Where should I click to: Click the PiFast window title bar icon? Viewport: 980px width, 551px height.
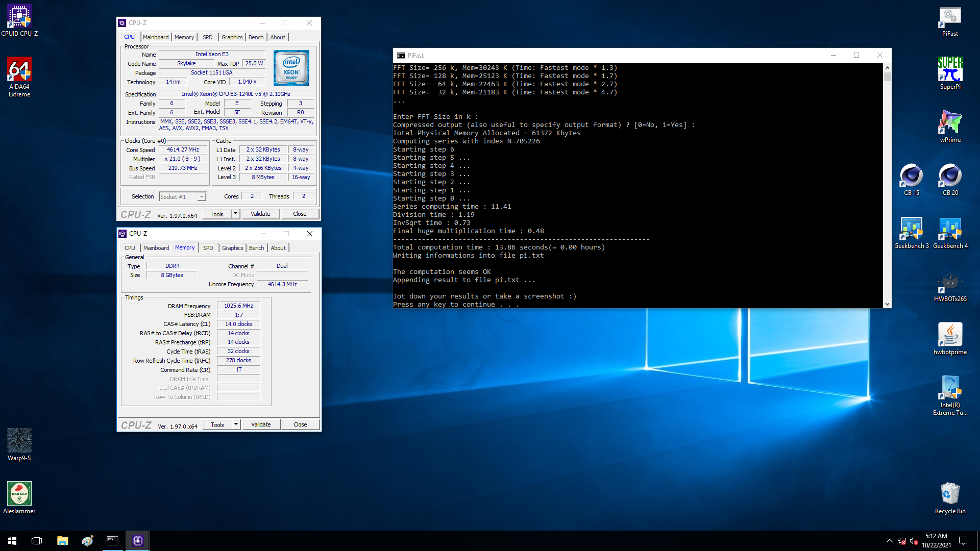coord(401,56)
